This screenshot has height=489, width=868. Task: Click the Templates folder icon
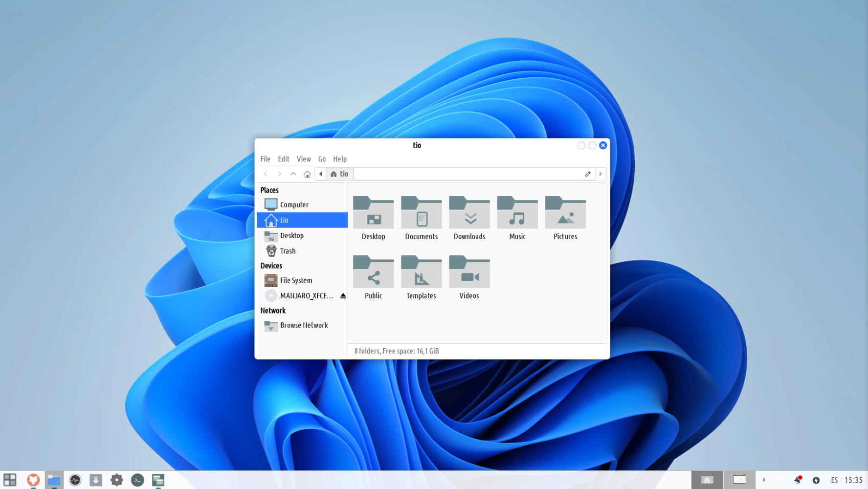pos(421,272)
